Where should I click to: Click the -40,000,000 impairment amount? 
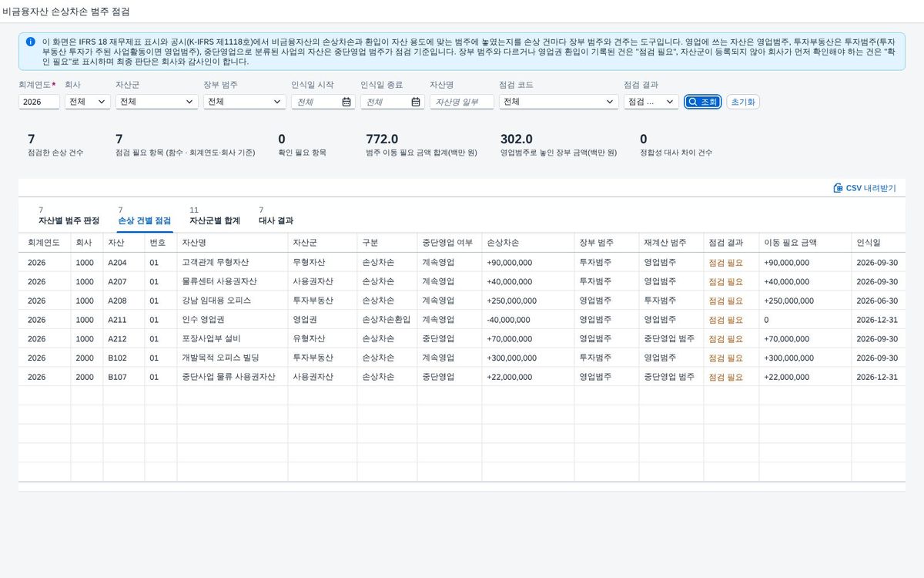510,320
